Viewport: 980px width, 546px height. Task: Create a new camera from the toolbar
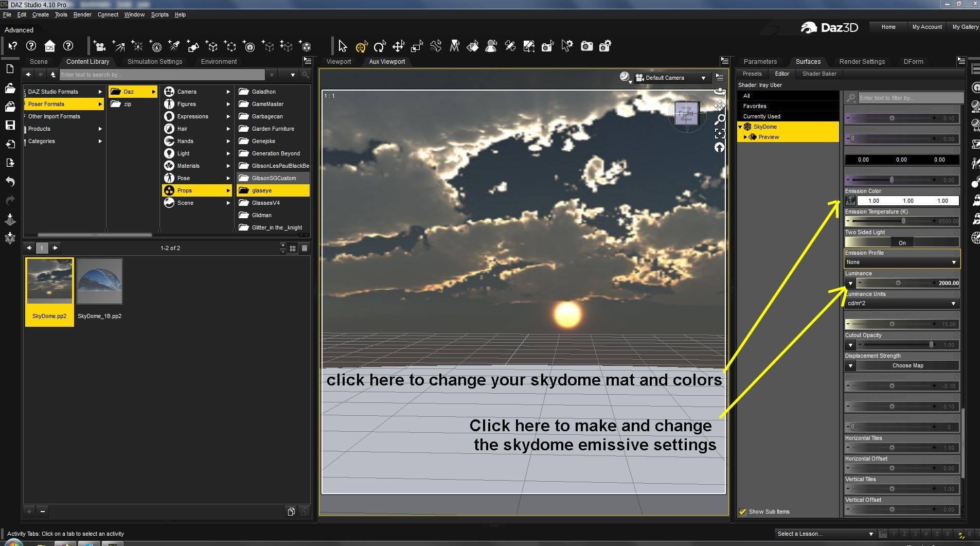tap(99, 46)
